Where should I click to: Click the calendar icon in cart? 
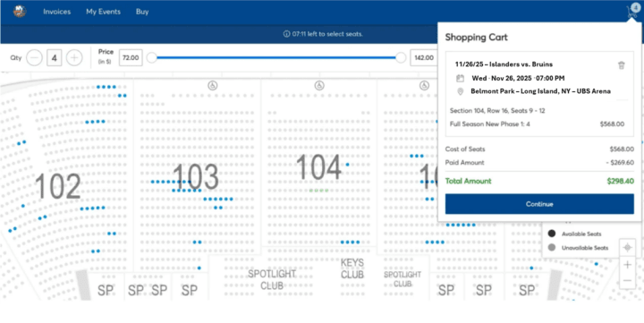coord(460,78)
